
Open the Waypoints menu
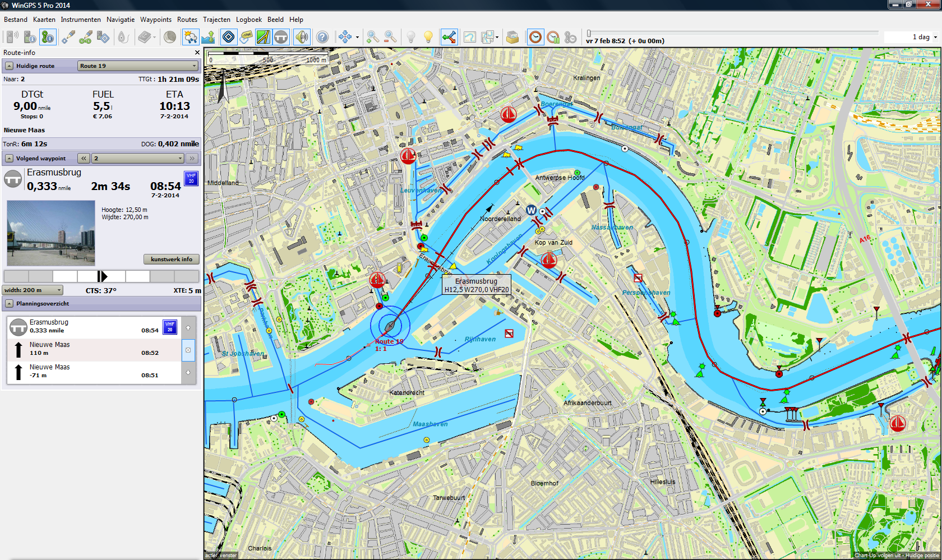coord(156,20)
